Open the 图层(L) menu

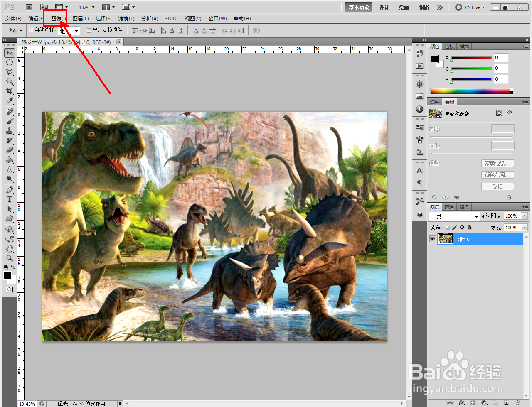click(81, 19)
